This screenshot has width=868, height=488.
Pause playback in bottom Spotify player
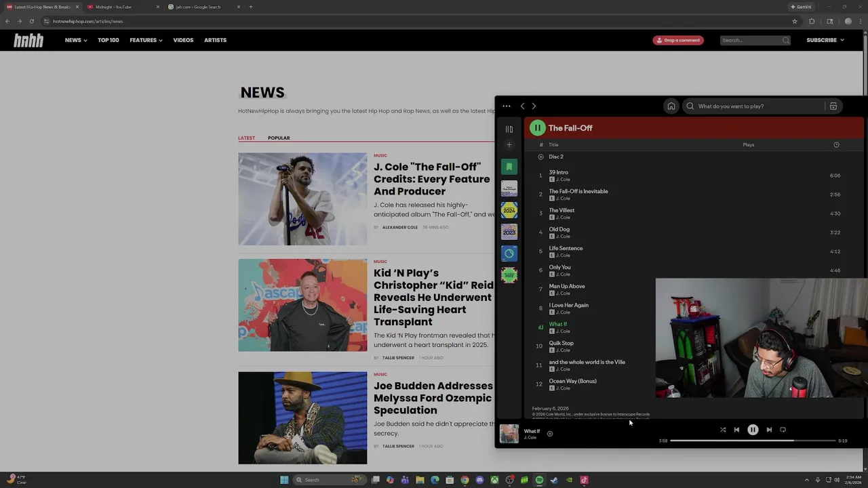click(753, 430)
